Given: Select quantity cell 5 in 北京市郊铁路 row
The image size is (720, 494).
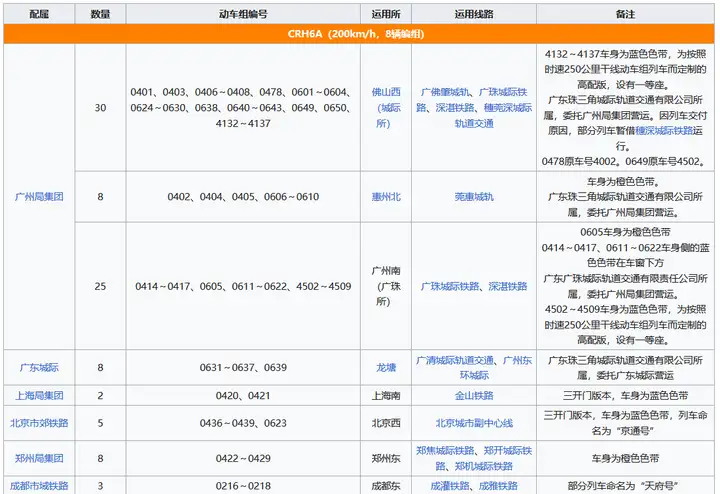Looking at the screenshot, I should 100,423.
